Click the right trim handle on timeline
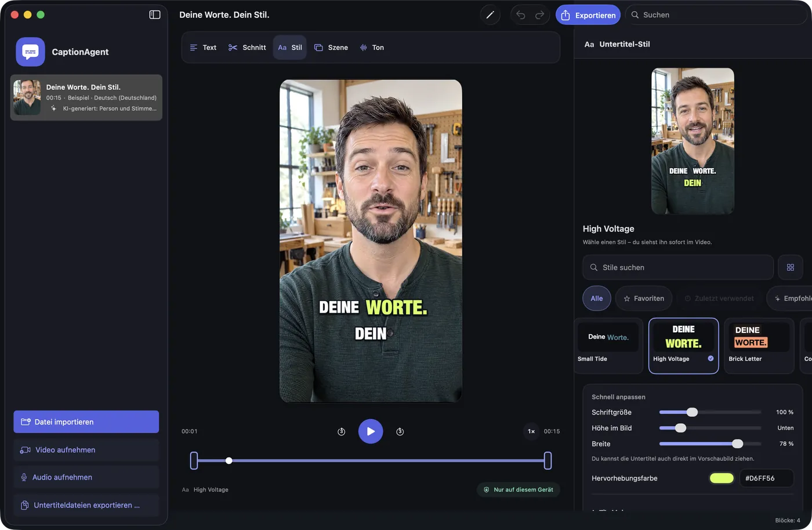The image size is (812, 530). [548, 460]
